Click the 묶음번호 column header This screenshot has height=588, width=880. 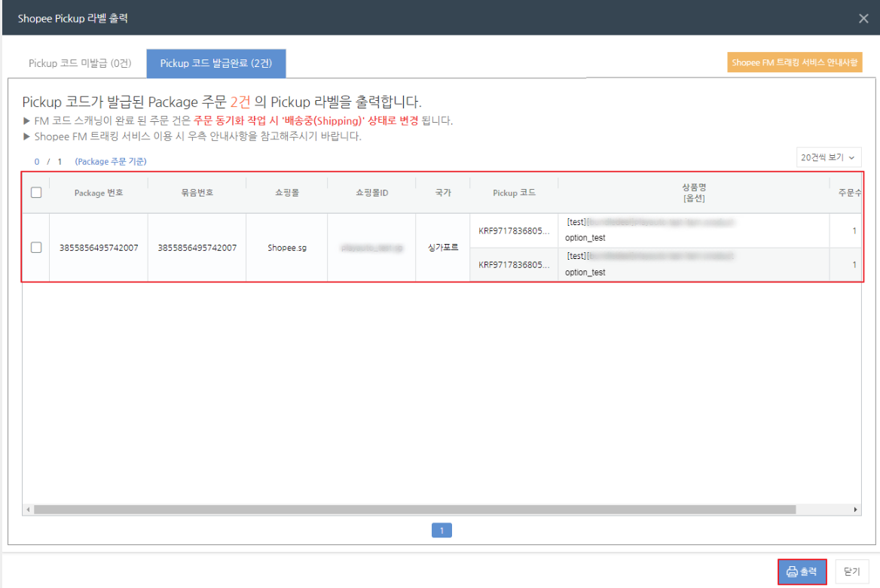point(197,193)
